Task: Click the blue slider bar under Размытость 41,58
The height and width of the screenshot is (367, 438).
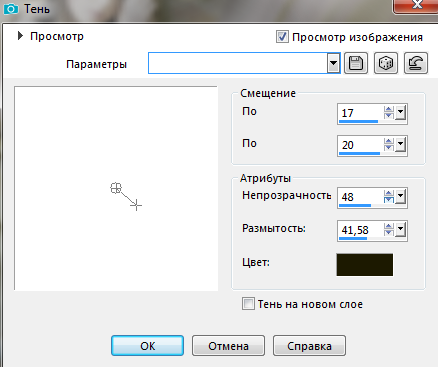Action: click(353, 238)
